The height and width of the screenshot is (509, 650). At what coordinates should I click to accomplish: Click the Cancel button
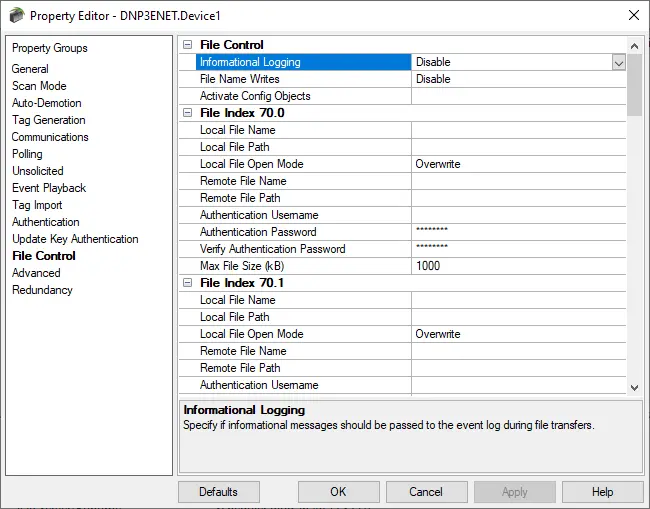click(427, 492)
